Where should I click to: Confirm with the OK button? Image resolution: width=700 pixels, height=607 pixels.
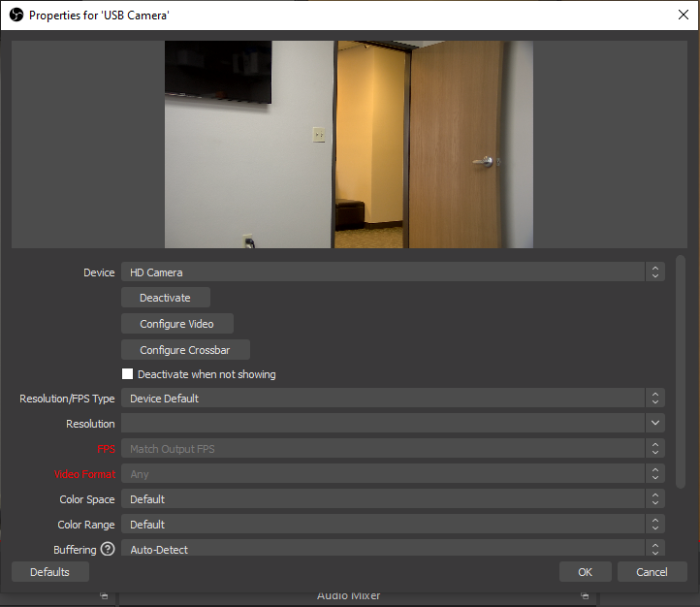(585, 572)
